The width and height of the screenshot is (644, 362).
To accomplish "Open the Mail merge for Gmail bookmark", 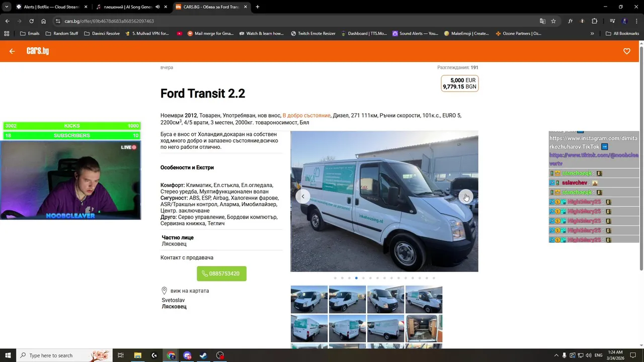I will [210, 34].
